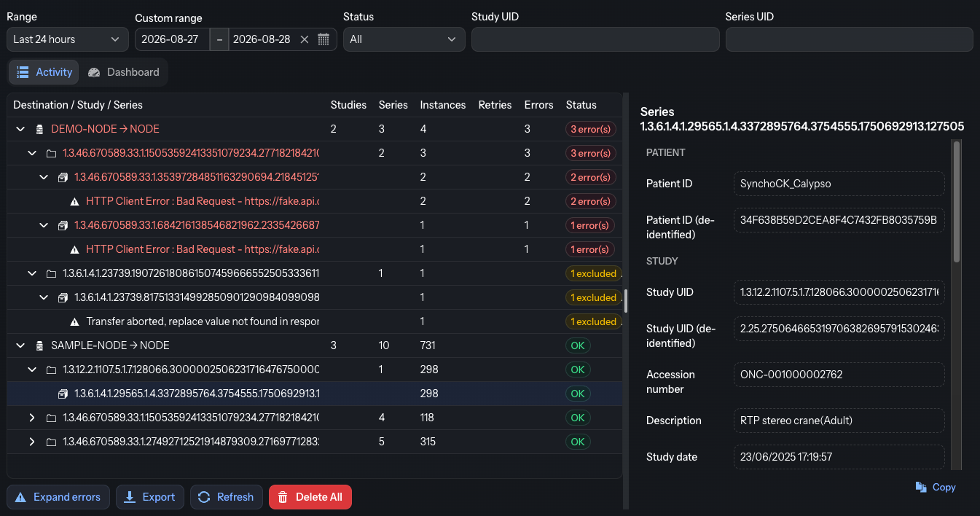This screenshot has width=980, height=516.
Task: Click folder icon of study 1.3.6.1.4.1.23739.19072618
Action: (51, 273)
